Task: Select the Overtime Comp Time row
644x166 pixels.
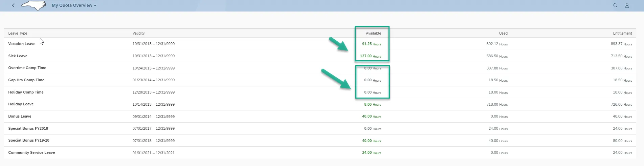Action: [27, 68]
